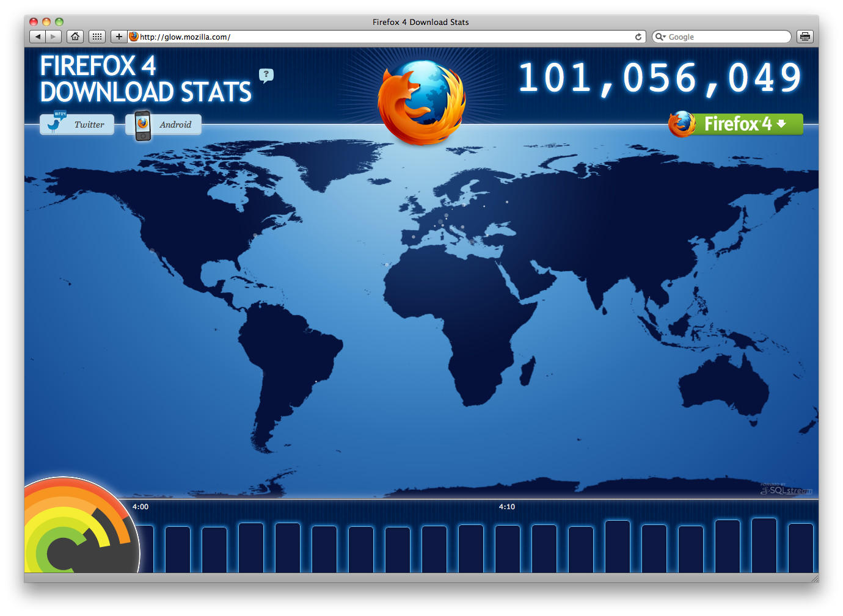Open the home page button
843x616 pixels.
pos(75,37)
